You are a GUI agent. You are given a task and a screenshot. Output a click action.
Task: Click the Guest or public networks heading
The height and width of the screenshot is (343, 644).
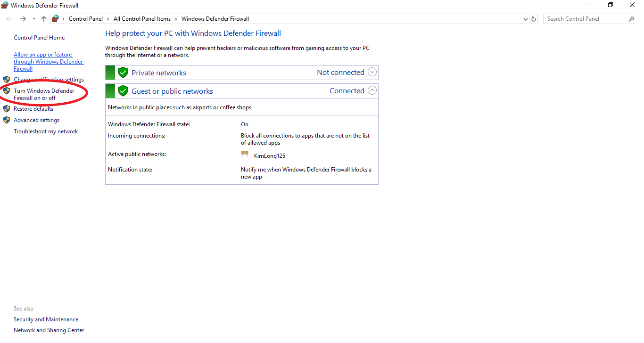[172, 91]
